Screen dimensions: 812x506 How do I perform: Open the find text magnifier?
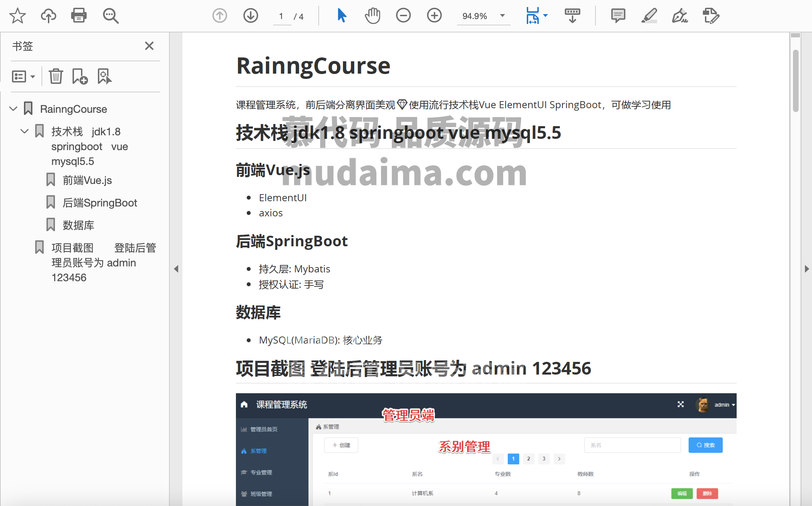pos(111,16)
